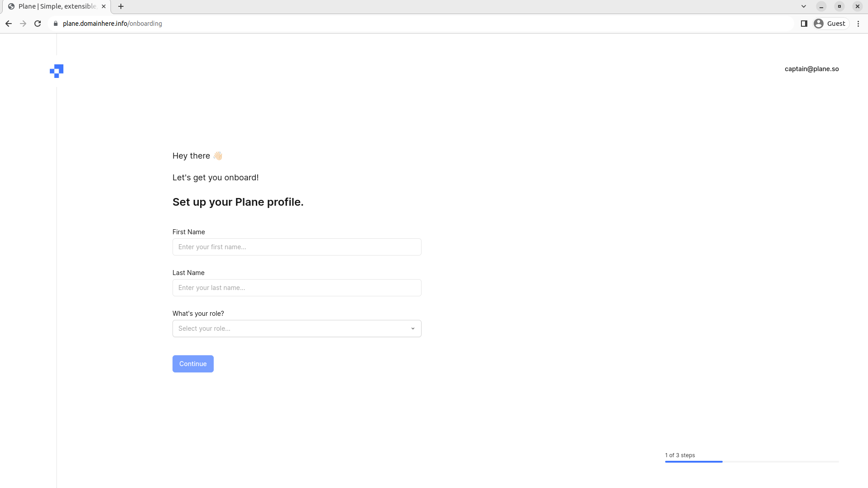Click the role dropdown chevron arrow

tap(413, 329)
